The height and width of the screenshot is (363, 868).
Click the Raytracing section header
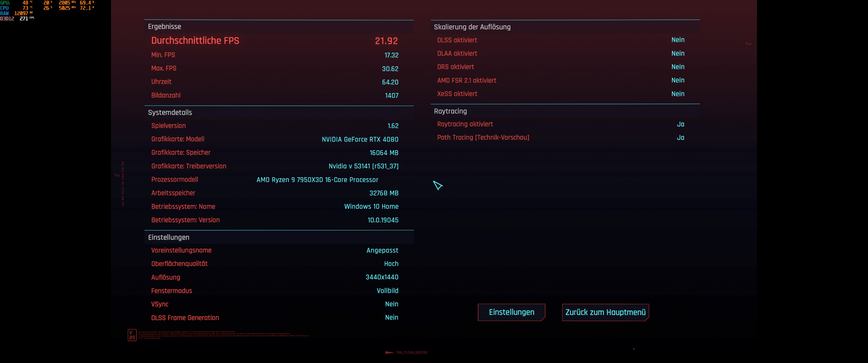450,111
